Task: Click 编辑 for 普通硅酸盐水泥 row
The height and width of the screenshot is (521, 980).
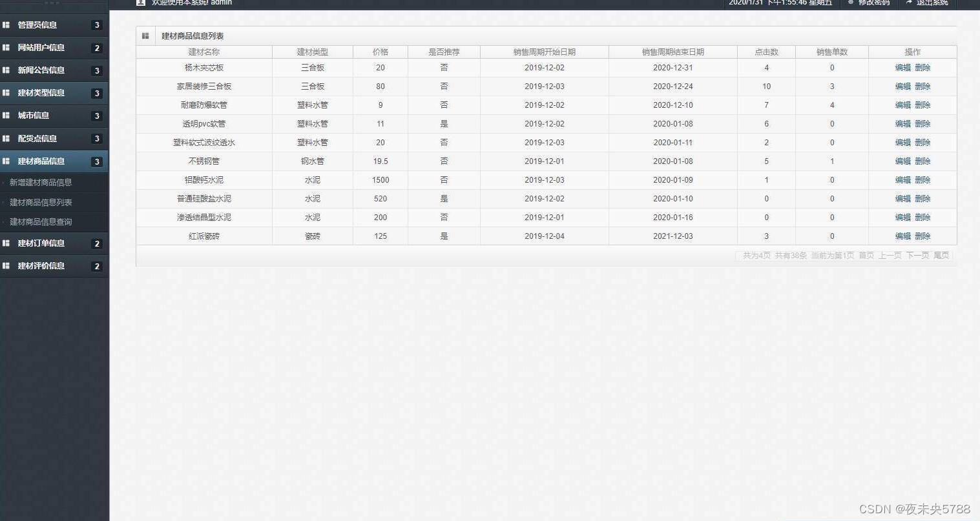Action: pos(903,199)
